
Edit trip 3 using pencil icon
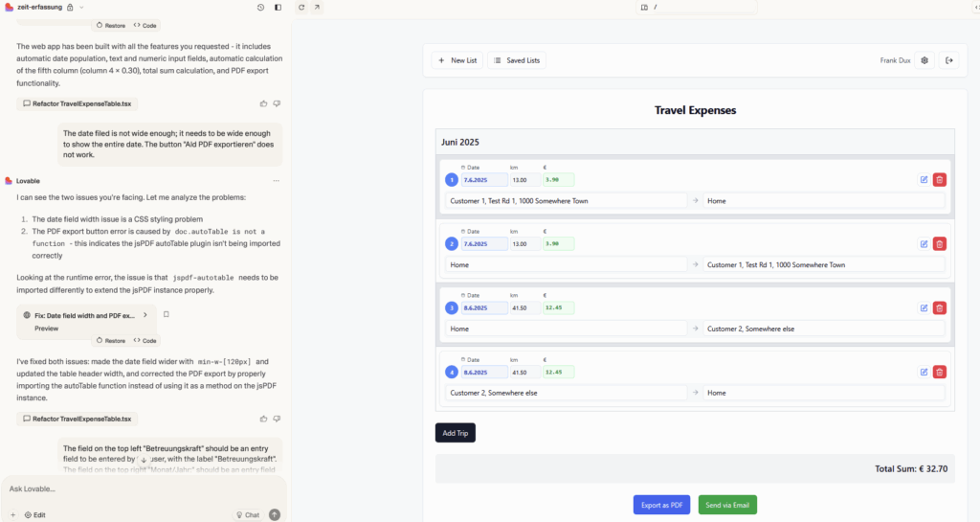[924, 307]
